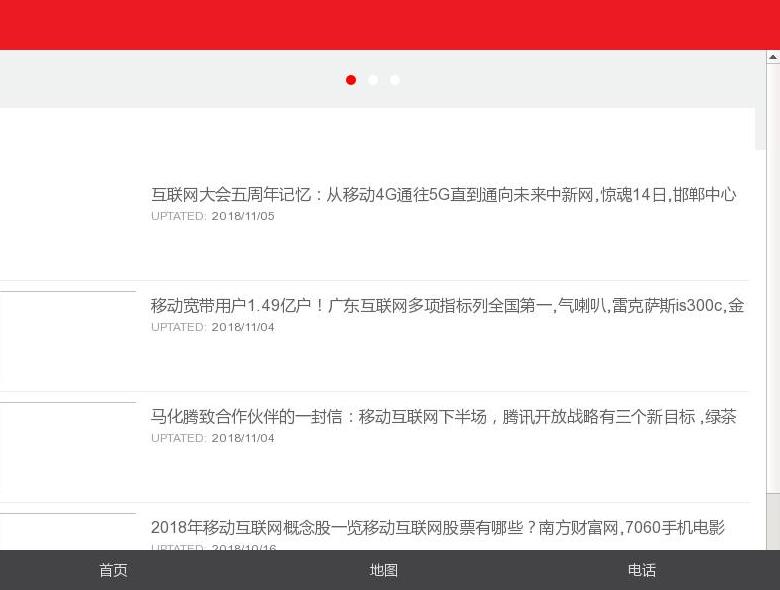Click the scrollbar up arrow
Viewport: 780px width, 590px height.
point(773,57)
